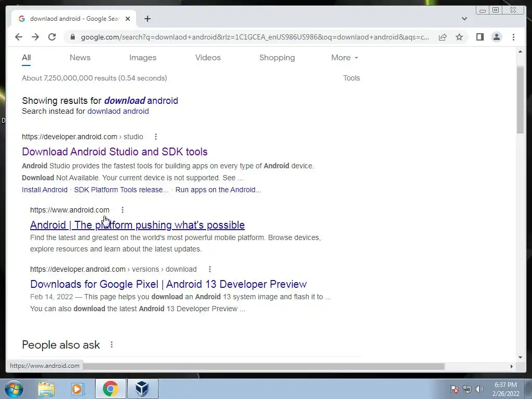This screenshot has height=399, width=532.
Task: Open search Tools
Action: click(x=352, y=78)
